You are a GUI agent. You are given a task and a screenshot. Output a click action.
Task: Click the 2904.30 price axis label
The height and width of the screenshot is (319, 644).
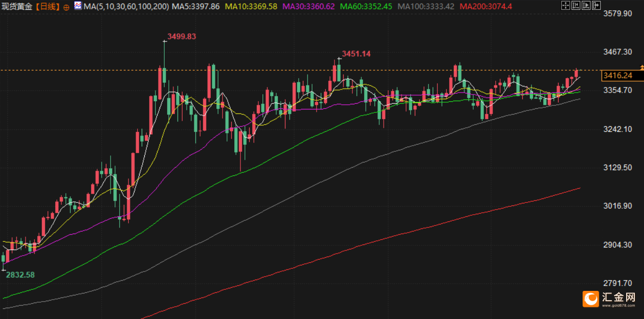tap(617, 244)
